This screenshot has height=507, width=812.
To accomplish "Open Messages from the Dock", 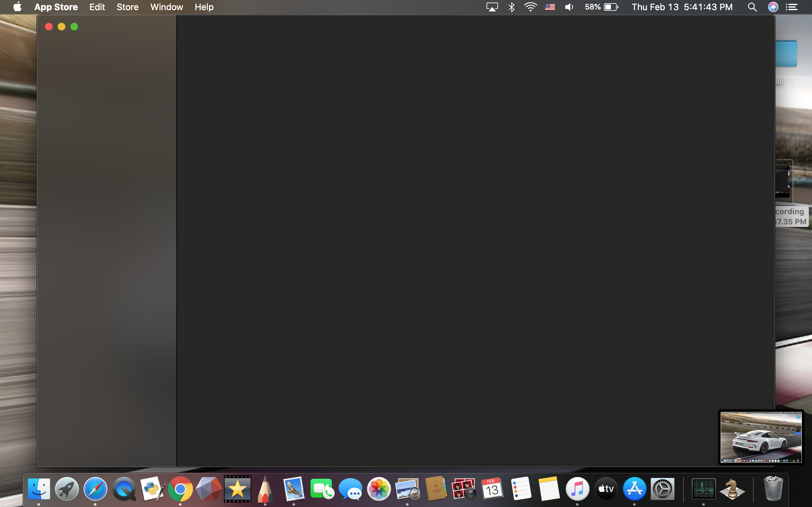I will click(350, 489).
